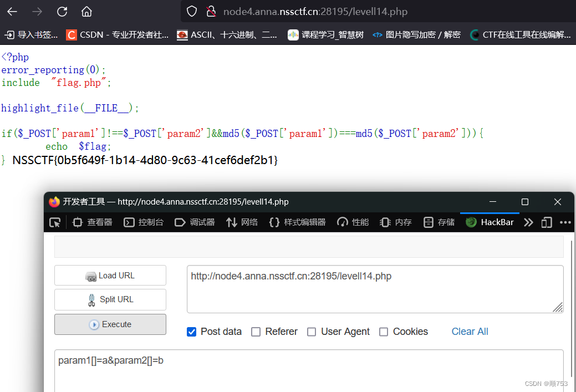Click the devtools window Firefox icon
The width and height of the screenshot is (576, 392).
(54, 202)
